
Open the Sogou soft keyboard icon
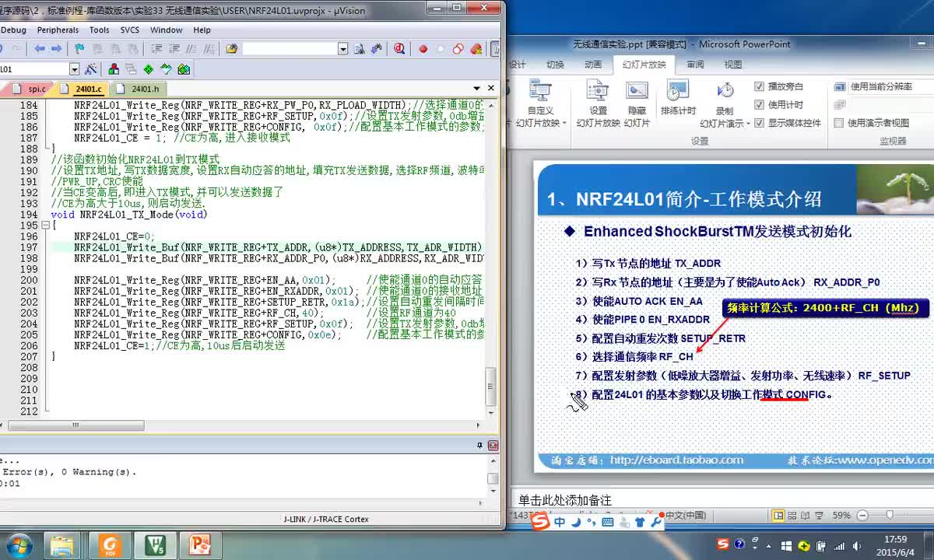608,523
